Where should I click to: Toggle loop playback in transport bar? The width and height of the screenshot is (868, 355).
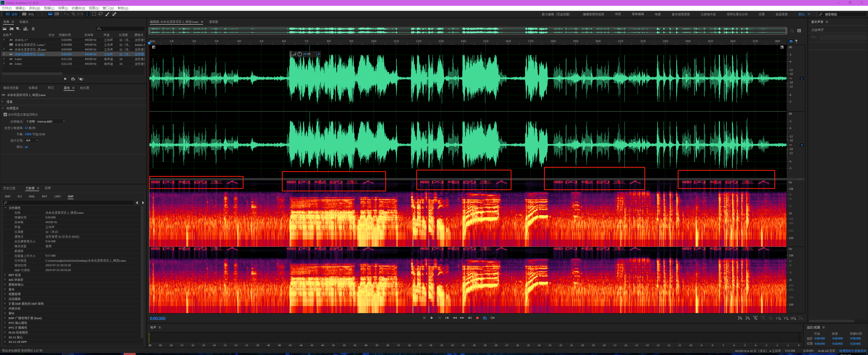[x=485, y=318]
